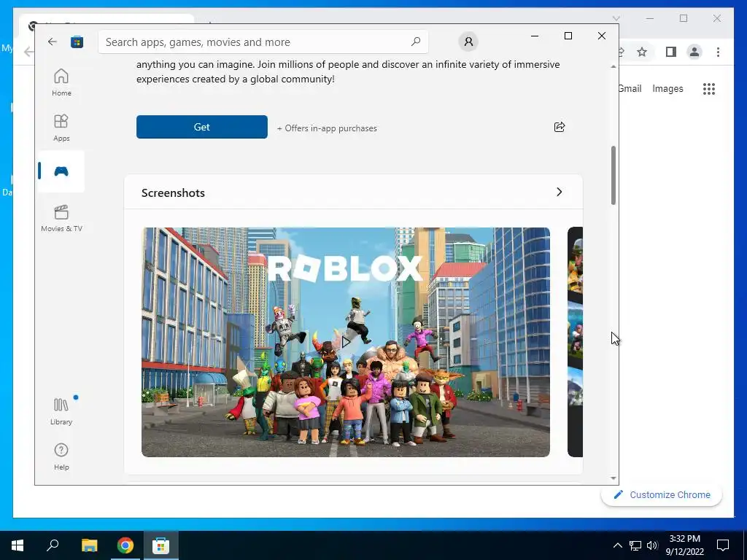
Task: Click the Store vertical scrollbar thumb
Action: 613,175
